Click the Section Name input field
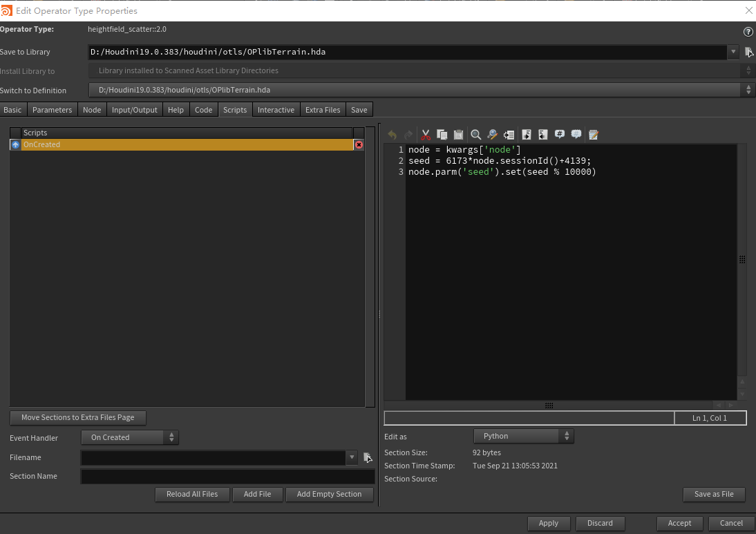This screenshot has height=534, width=756. (x=228, y=477)
